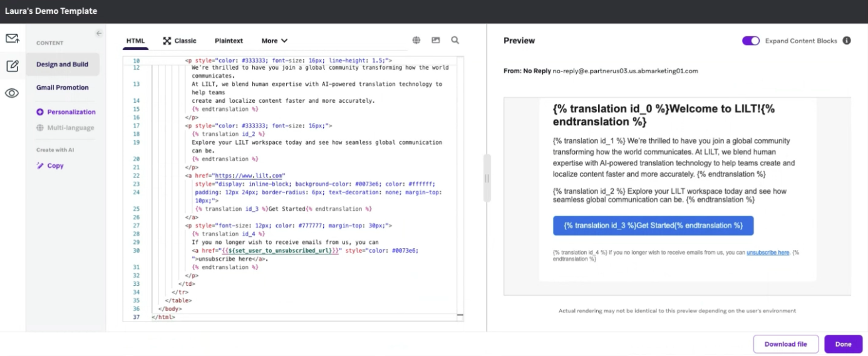This screenshot has height=356, width=868.
Task: Switch to the Plaintext tab
Action: 229,41
